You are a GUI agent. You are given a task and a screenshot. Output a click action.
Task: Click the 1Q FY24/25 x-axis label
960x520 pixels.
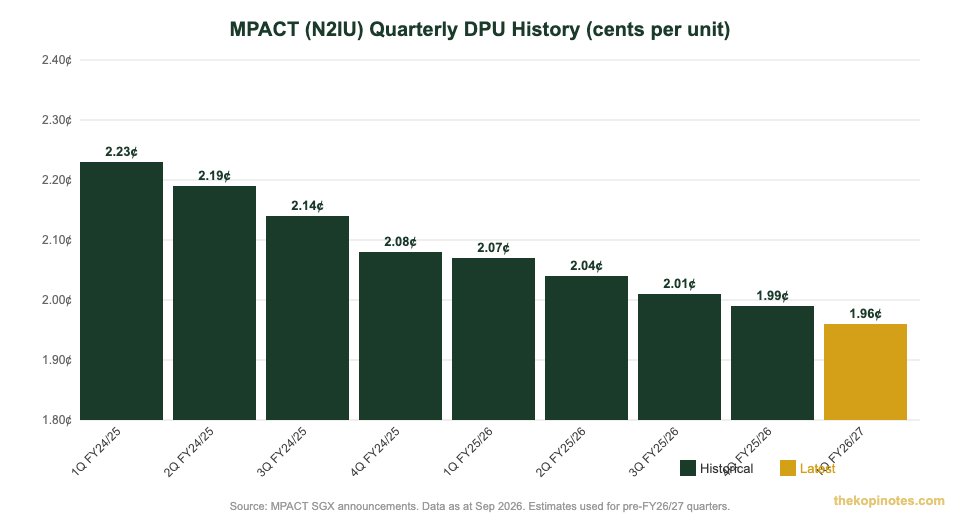click(x=96, y=452)
